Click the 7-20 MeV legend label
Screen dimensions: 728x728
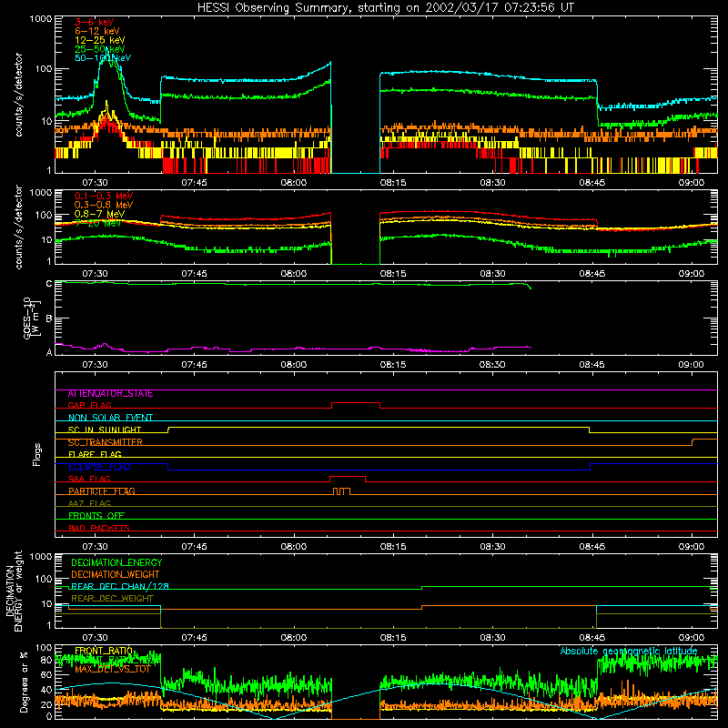[97, 223]
